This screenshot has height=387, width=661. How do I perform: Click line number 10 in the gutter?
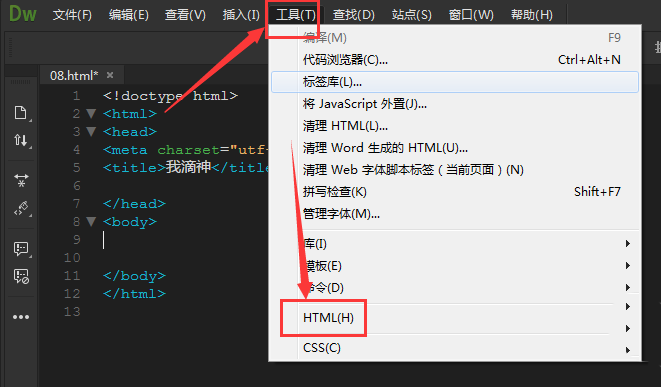(x=72, y=258)
